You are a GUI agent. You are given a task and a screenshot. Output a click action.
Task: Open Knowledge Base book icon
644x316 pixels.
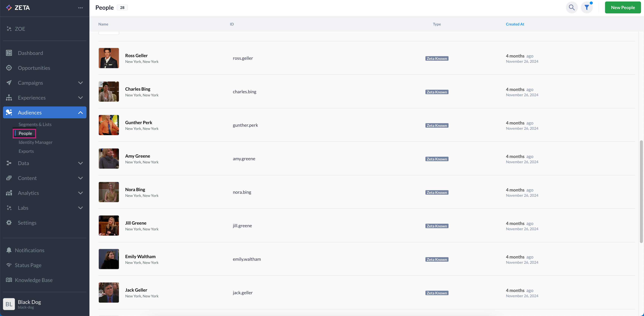pyautogui.click(x=9, y=280)
